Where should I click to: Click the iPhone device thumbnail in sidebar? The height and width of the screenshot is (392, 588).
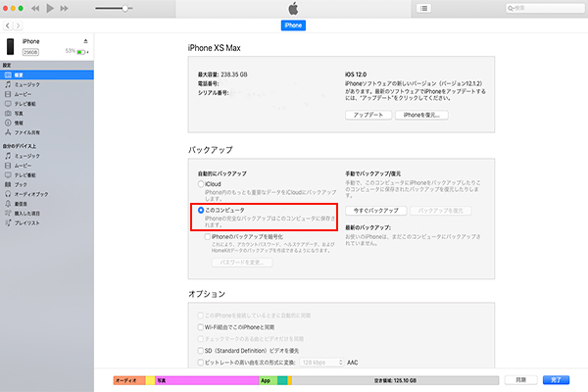tap(11, 46)
